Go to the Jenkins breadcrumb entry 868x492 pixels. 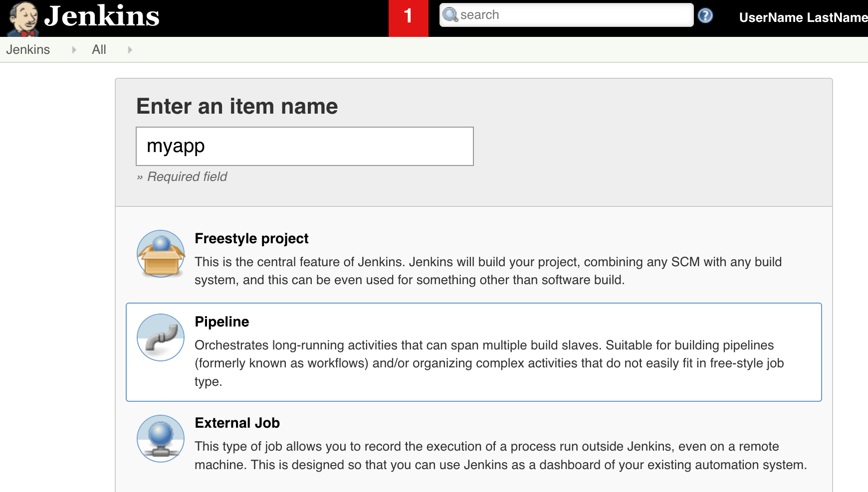click(28, 49)
